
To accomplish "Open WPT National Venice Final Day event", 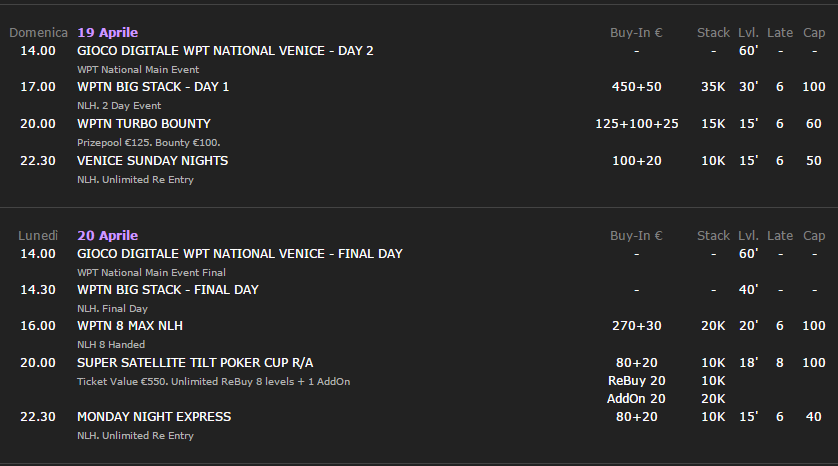I will [x=240, y=254].
